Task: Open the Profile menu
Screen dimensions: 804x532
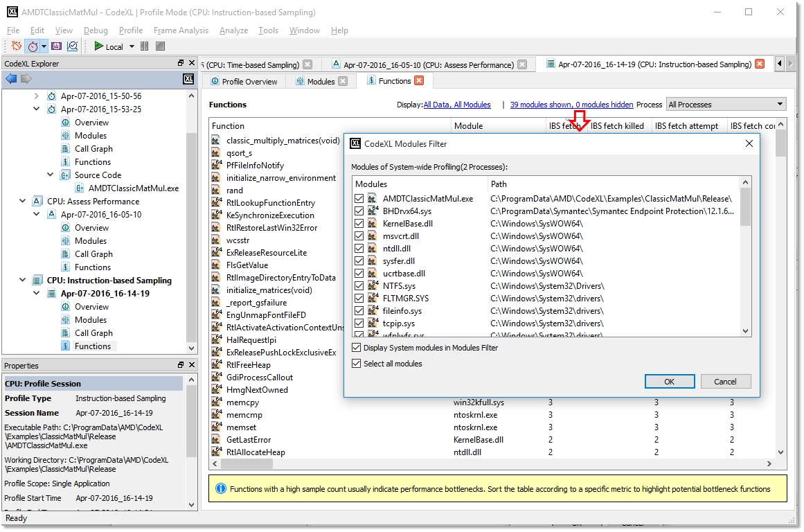Action: click(x=131, y=30)
